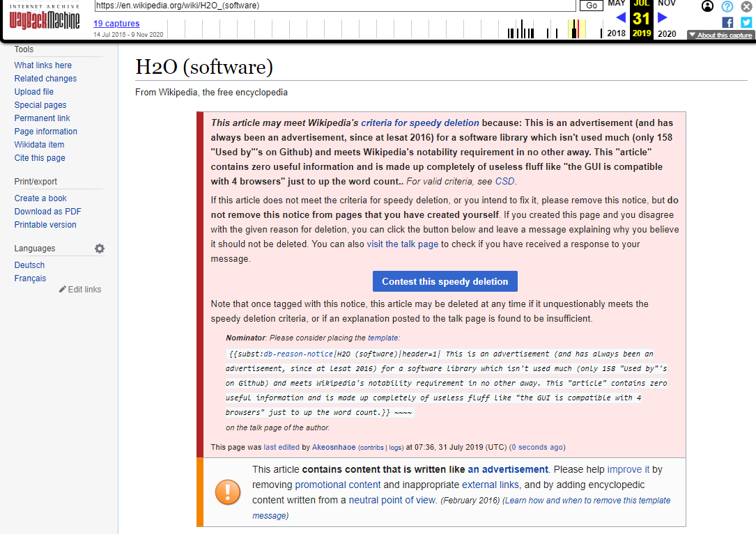Close the Wayback toolbar with X icon
This screenshot has height=534, width=756.
(746, 6)
